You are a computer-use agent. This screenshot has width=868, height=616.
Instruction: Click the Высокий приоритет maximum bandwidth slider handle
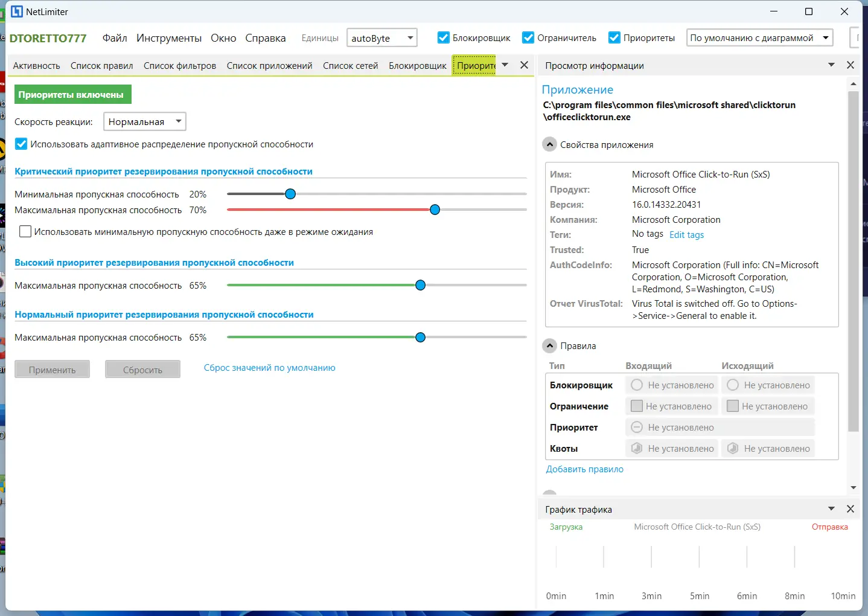point(421,285)
